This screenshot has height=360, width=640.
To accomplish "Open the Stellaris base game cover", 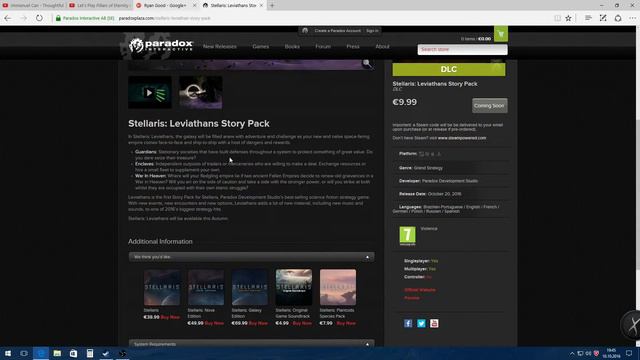I will click(162, 287).
